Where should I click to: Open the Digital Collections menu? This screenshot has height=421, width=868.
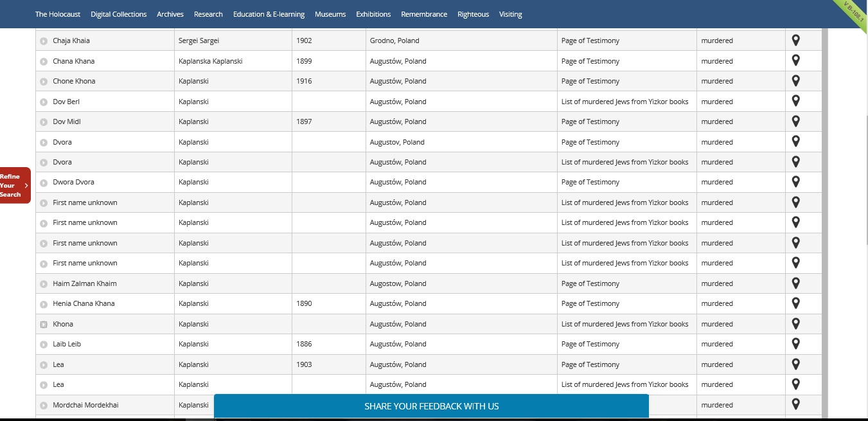[118, 14]
